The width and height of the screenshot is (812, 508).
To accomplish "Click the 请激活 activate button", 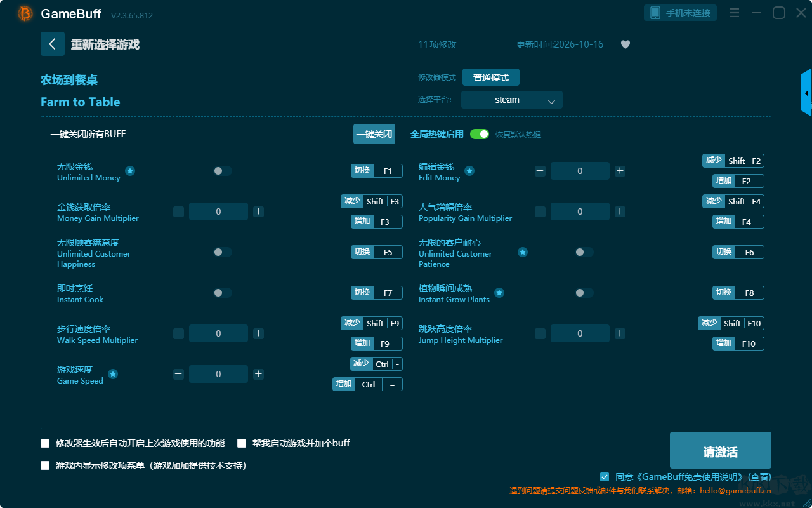I will coord(721,450).
